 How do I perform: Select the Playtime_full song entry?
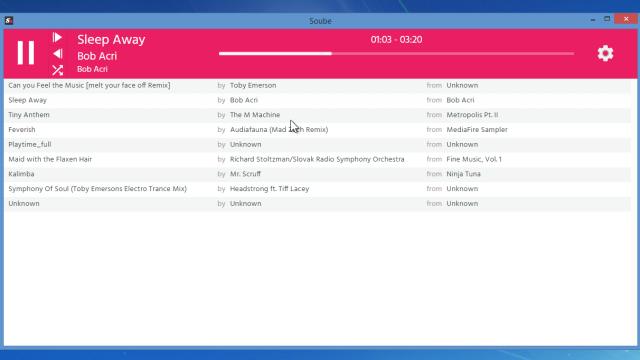coord(318,144)
